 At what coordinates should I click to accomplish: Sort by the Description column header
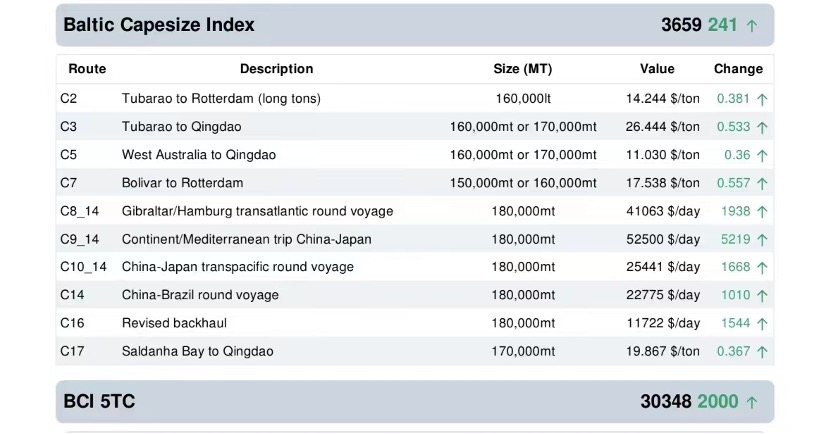[x=276, y=69]
